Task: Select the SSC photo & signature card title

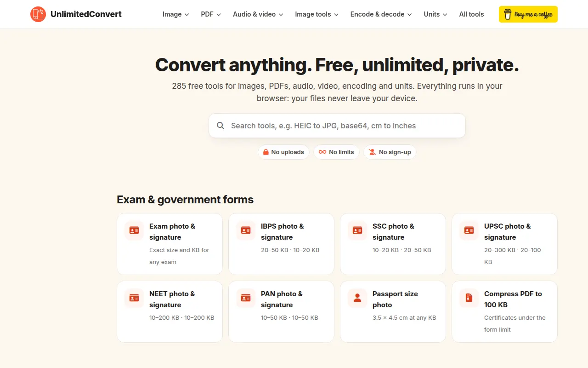Action: click(x=393, y=232)
